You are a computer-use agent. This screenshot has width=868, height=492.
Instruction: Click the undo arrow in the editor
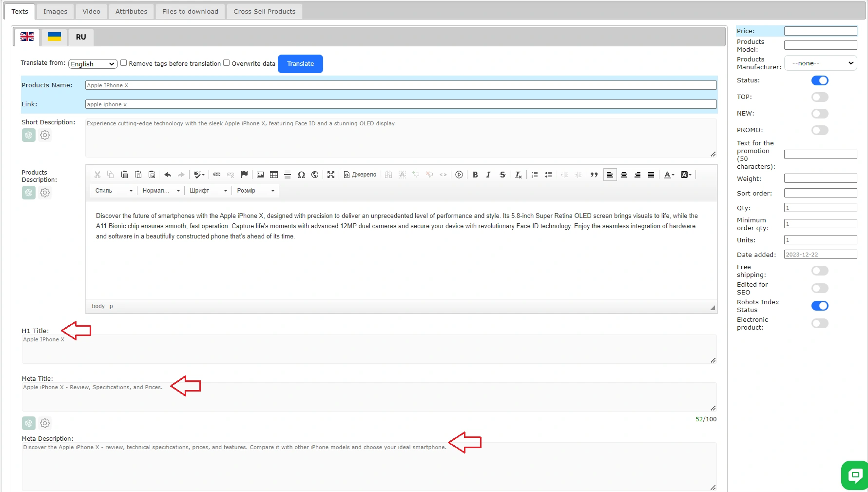pos(168,175)
